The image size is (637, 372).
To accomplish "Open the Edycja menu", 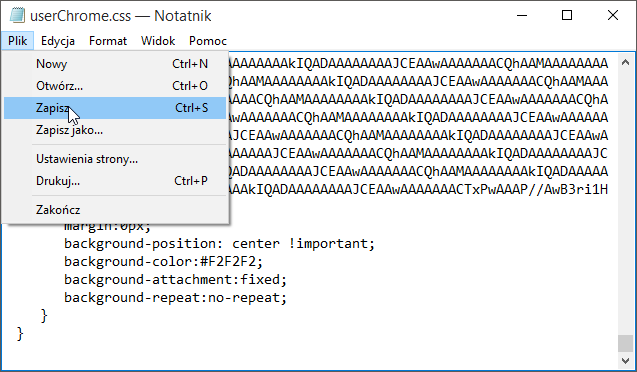I will click(58, 41).
